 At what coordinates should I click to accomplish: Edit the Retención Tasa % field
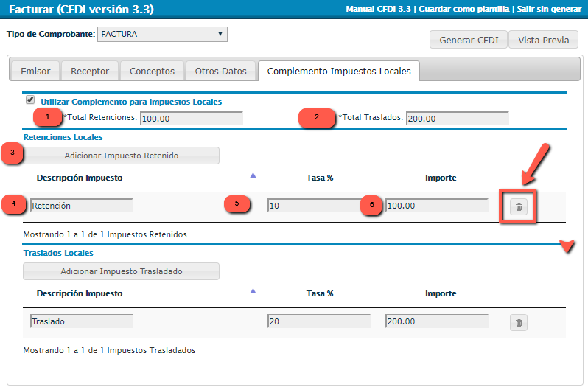tap(318, 206)
